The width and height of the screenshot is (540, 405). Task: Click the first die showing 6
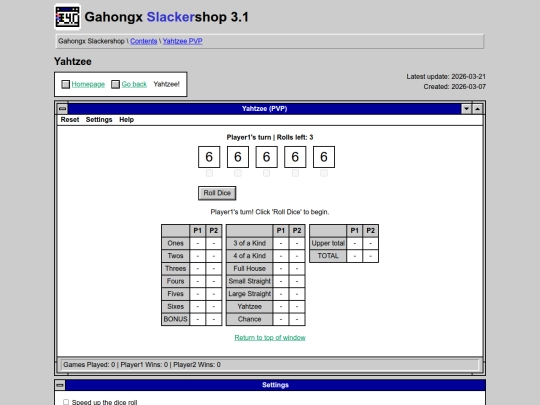click(209, 157)
